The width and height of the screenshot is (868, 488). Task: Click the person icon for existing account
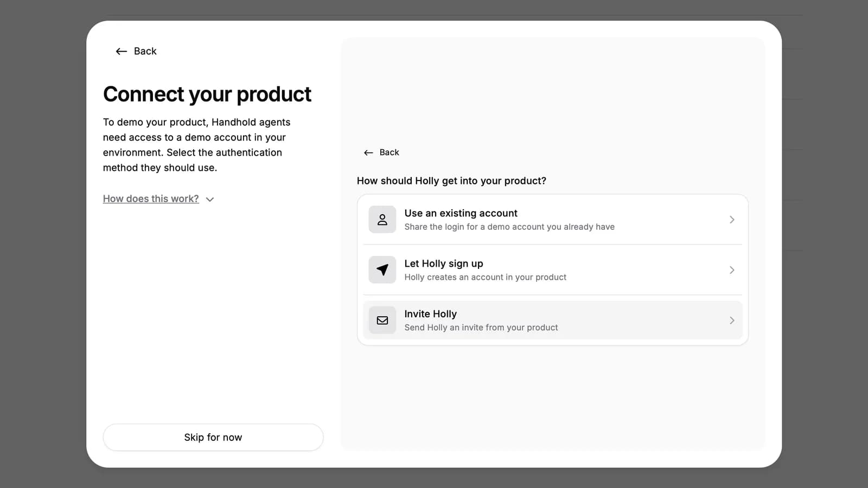[x=382, y=220]
